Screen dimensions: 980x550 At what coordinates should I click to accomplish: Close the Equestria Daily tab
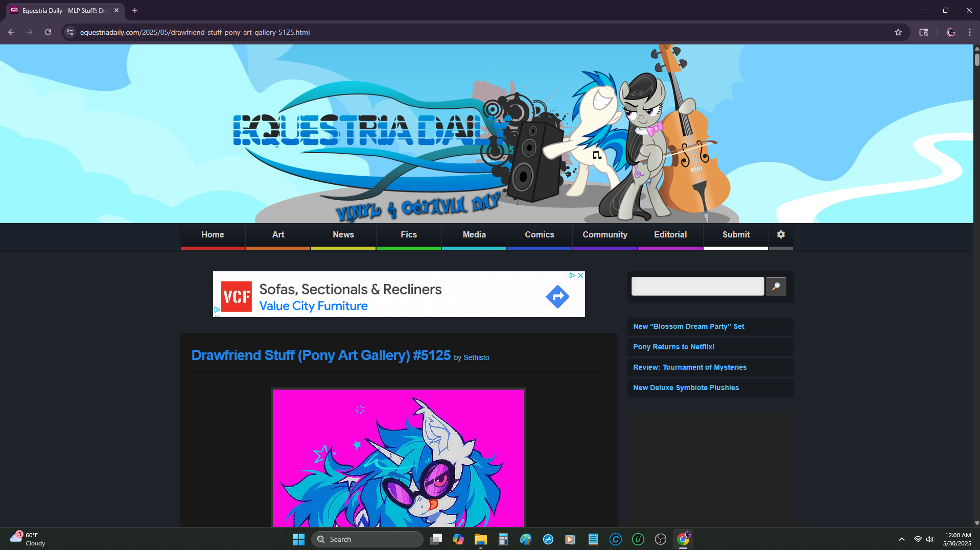pos(116,10)
